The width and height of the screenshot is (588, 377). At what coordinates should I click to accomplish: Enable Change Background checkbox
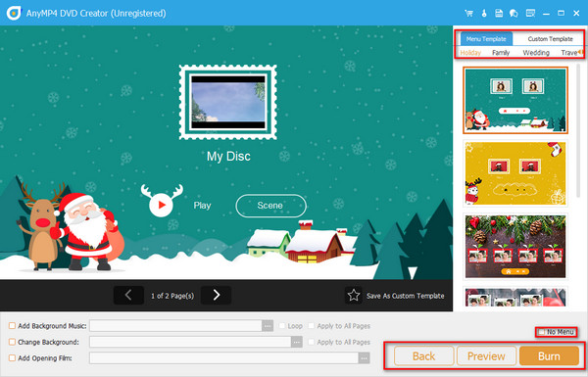coord(12,342)
